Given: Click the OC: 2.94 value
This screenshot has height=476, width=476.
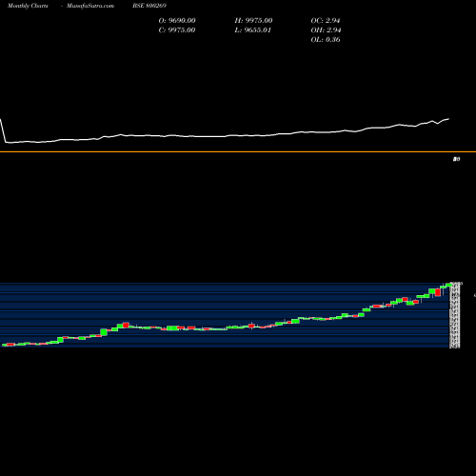Looking at the screenshot, I should tap(326, 21).
